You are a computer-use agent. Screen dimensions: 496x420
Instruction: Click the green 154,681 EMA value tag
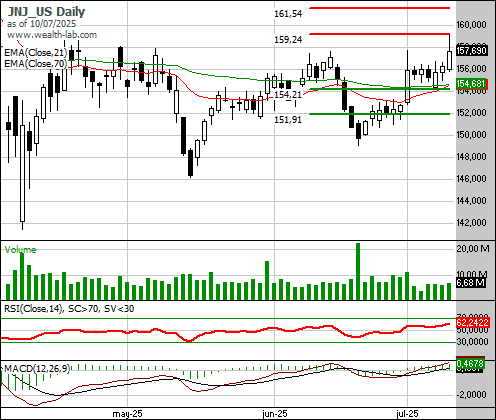(472, 84)
